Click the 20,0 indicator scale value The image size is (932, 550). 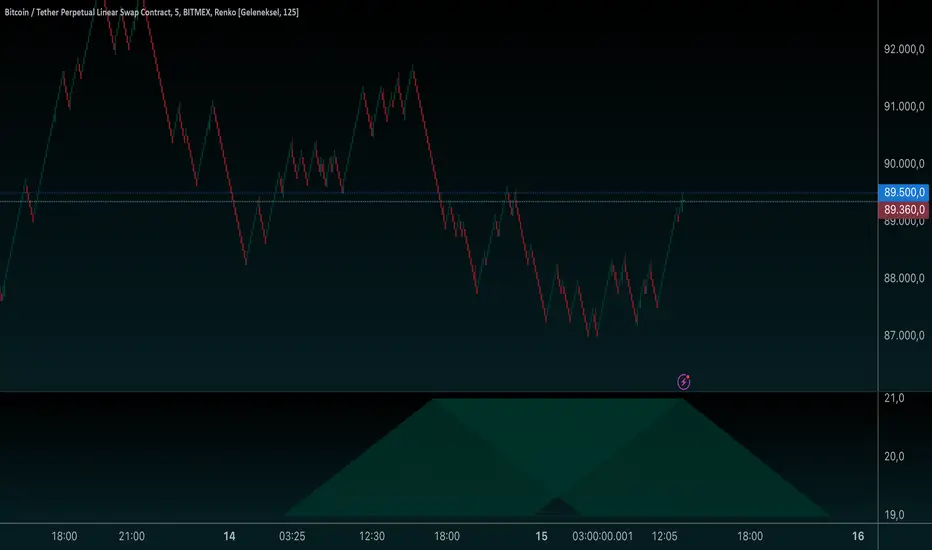894,457
